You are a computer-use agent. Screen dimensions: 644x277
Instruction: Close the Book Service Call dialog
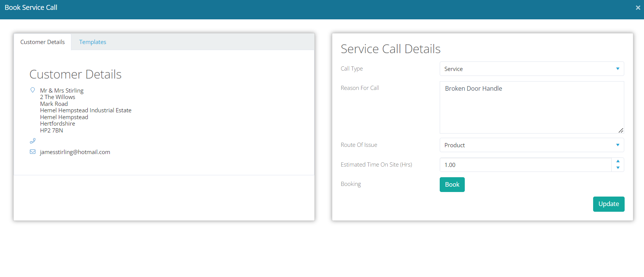[638, 8]
